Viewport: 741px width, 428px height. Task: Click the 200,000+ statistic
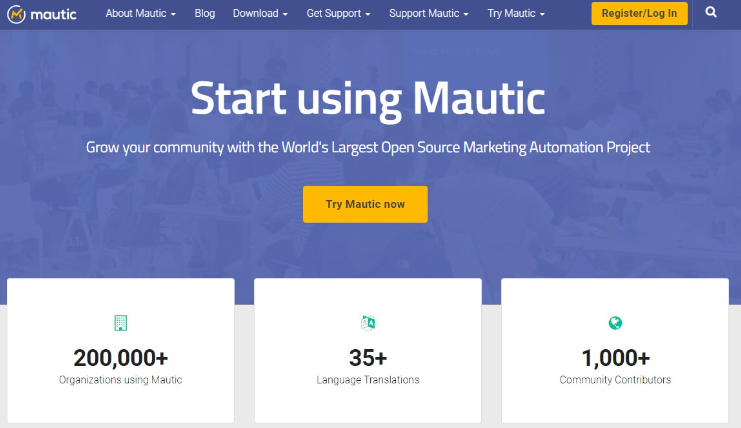[121, 358]
